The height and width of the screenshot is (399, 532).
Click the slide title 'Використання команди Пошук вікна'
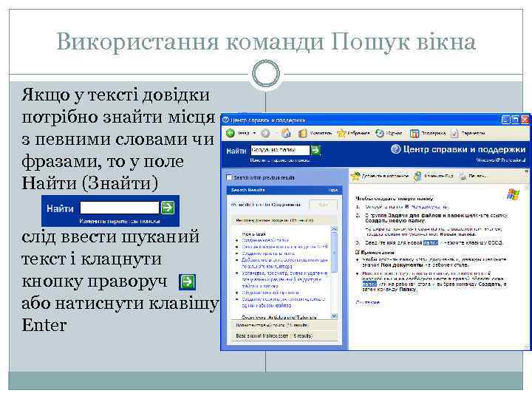click(x=266, y=41)
